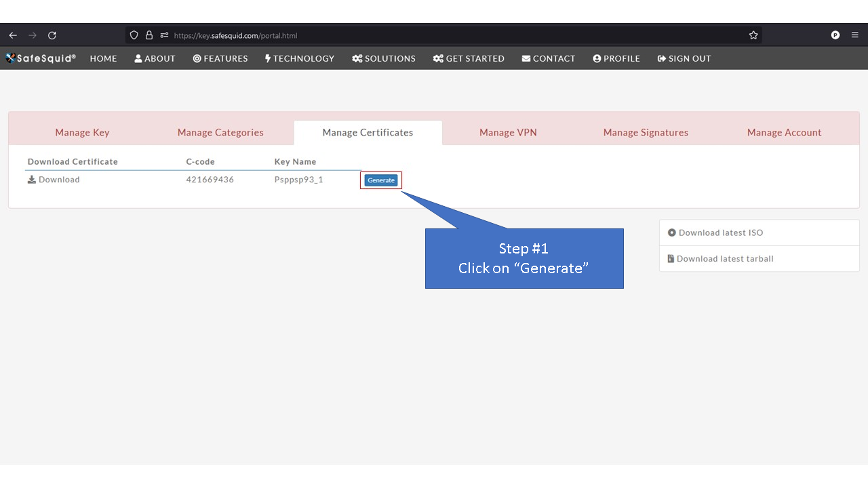Select the Manage Signatures tab
Image resolution: width=868 pixels, height=488 pixels.
[646, 132]
